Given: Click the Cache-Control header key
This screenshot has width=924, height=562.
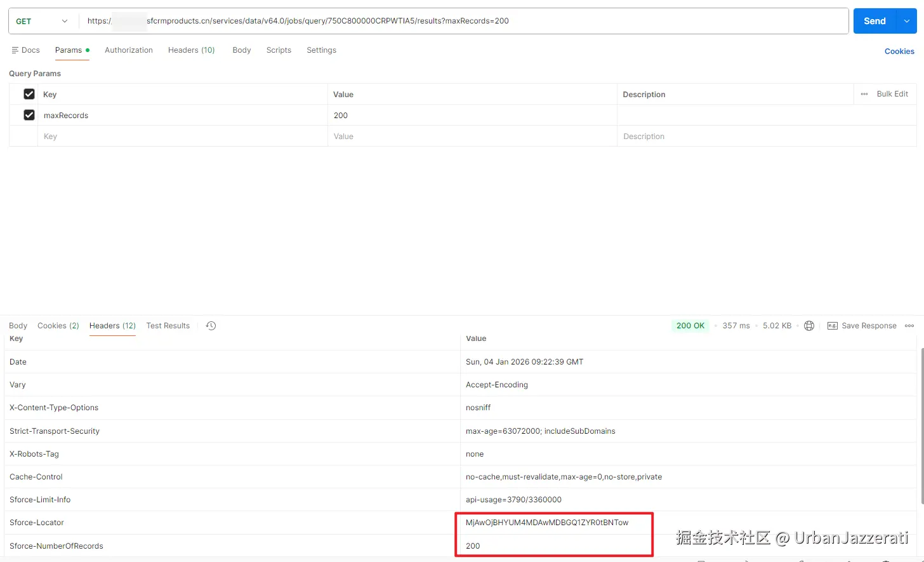Looking at the screenshot, I should click(x=36, y=477).
